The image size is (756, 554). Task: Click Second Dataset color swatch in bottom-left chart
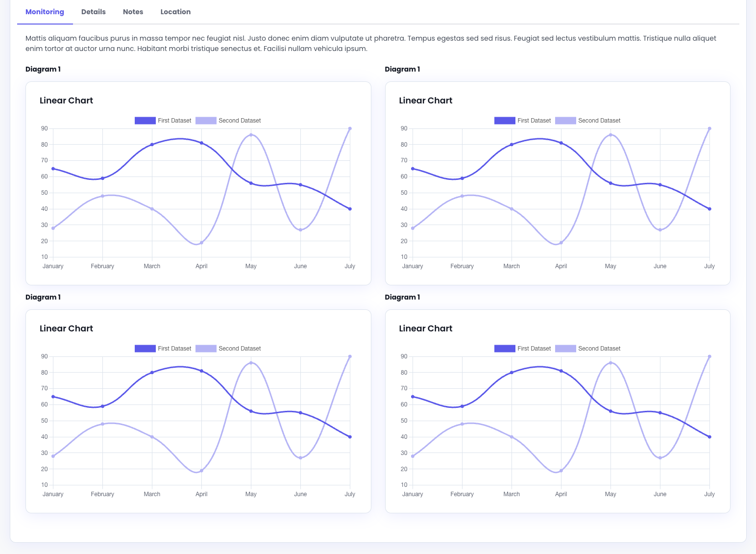point(206,349)
